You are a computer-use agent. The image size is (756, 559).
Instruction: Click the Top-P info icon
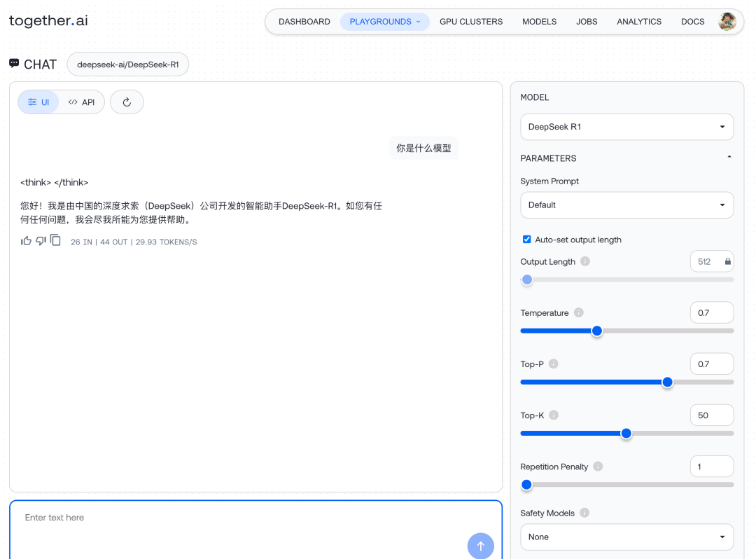pos(554,364)
